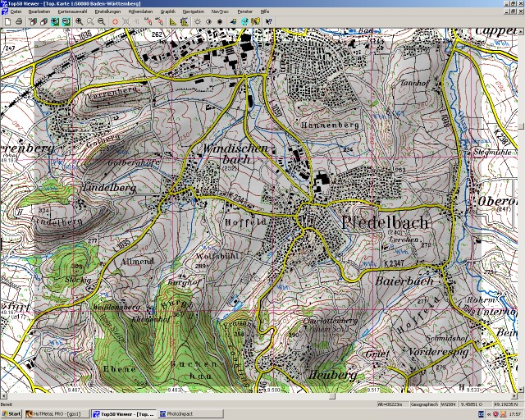Image resolution: width=525 pixels, height=420 pixels.
Task: Activate the context help arrow icon
Action: [268, 22]
